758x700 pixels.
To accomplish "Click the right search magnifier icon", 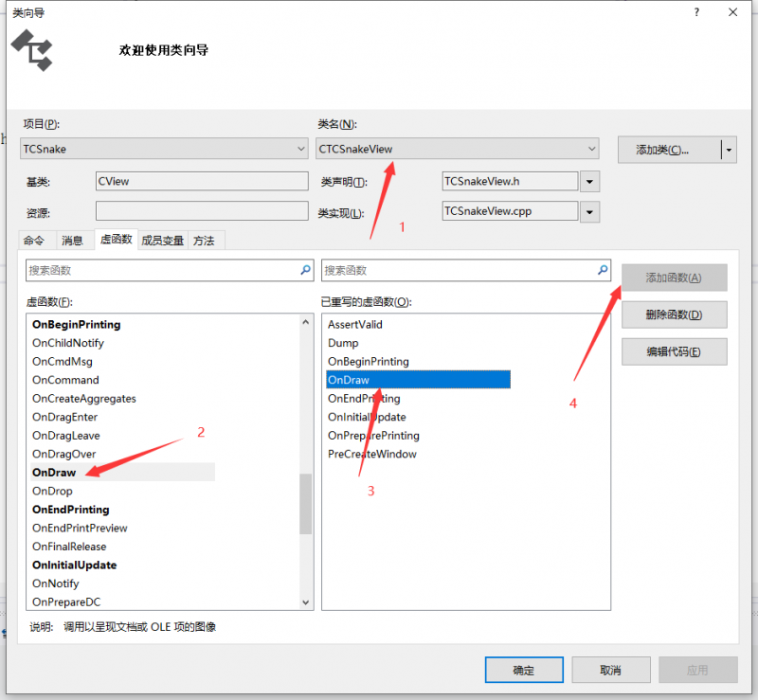I will coord(603,270).
